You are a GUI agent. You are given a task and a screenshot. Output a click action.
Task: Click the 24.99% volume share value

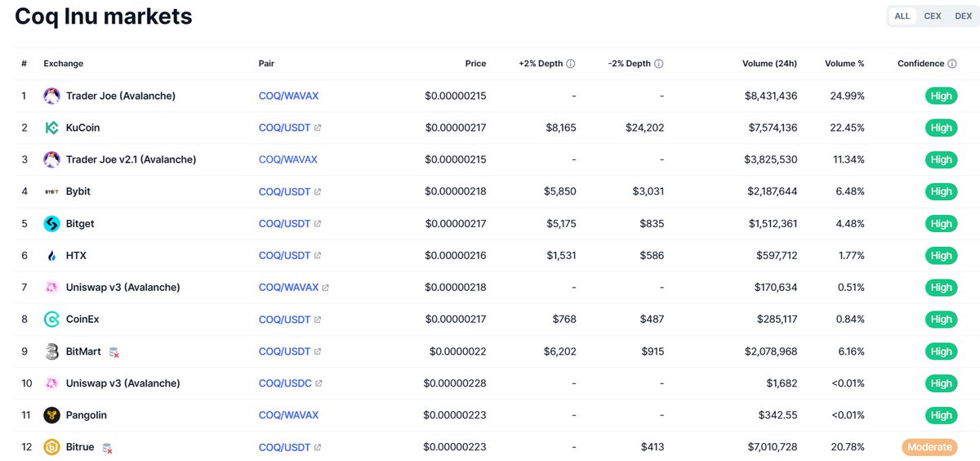(849, 96)
